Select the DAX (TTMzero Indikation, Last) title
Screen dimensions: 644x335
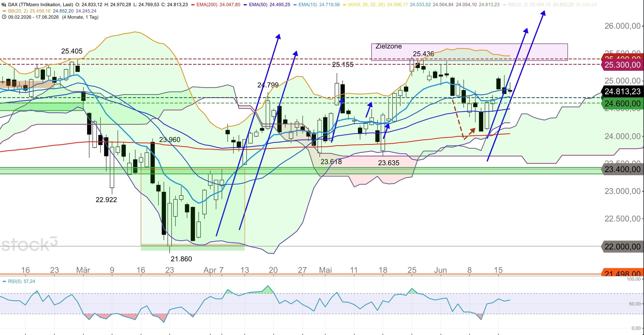[x=41, y=5]
